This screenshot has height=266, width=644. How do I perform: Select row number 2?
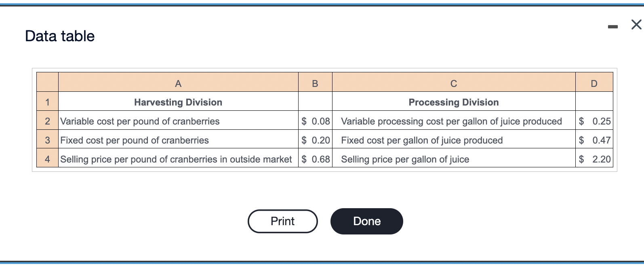[47, 121]
